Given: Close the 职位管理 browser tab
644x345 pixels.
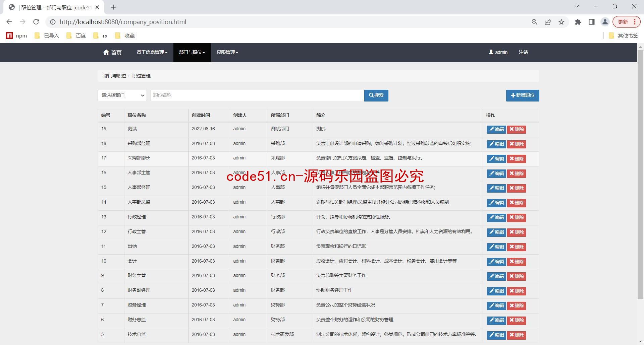Looking at the screenshot, I should click(97, 7).
